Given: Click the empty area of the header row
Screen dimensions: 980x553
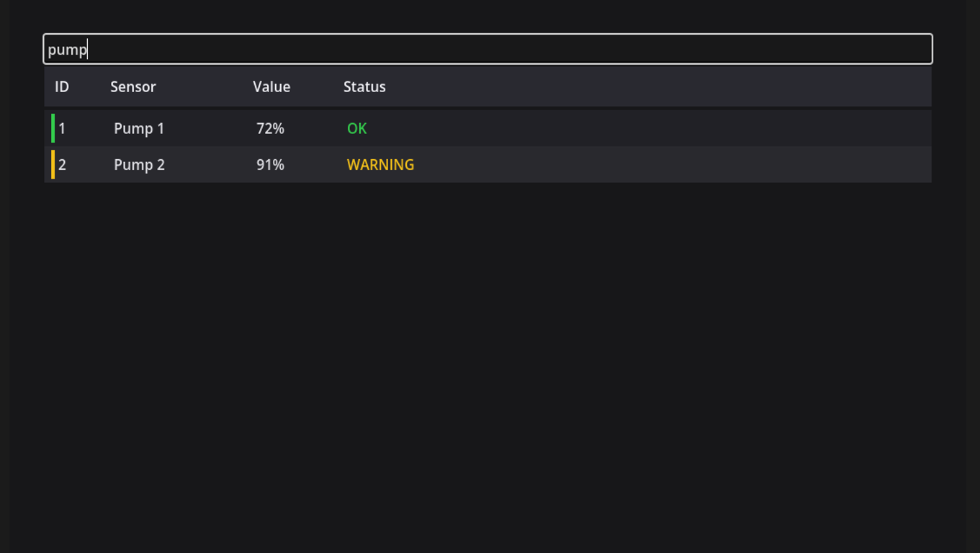Looking at the screenshot, I should point(659,87).
